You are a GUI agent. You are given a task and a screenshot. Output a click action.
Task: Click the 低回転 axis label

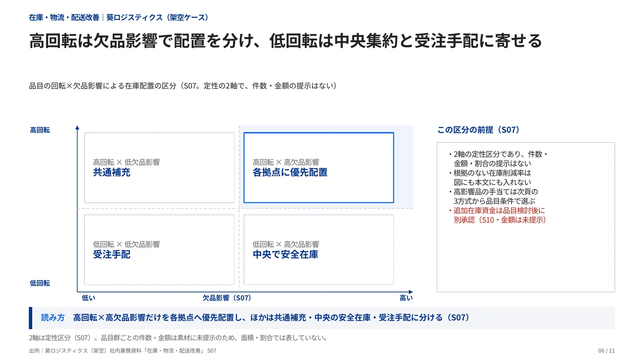coord(40,283)
